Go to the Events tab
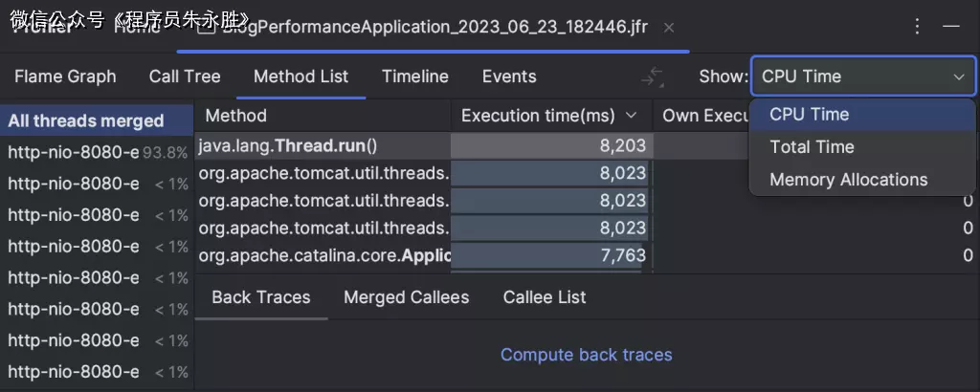Image resolution: width=980 pixels, height=392 pixels. (x=509, y=76)
